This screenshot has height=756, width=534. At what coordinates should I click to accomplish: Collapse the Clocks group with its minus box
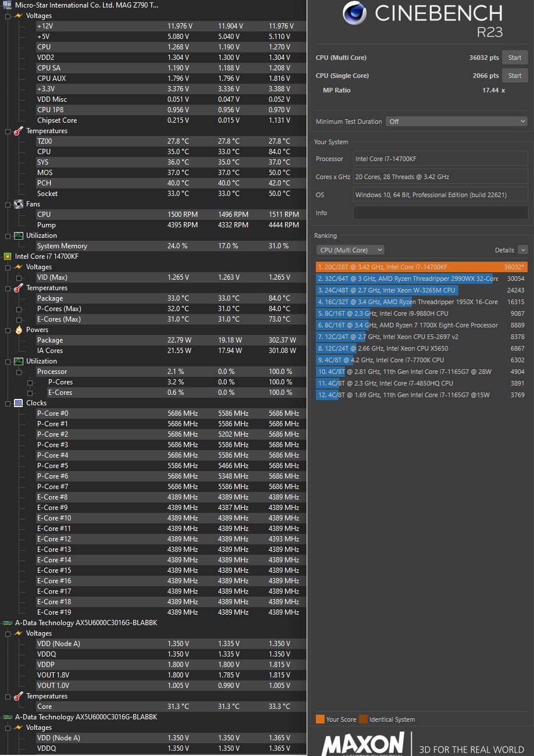point(8,403)
